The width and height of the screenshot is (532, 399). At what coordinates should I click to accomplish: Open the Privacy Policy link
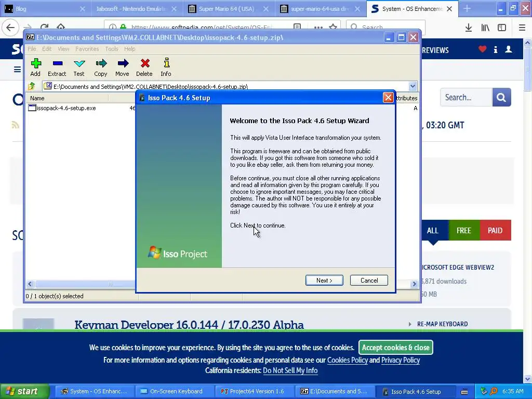(401, 360)
